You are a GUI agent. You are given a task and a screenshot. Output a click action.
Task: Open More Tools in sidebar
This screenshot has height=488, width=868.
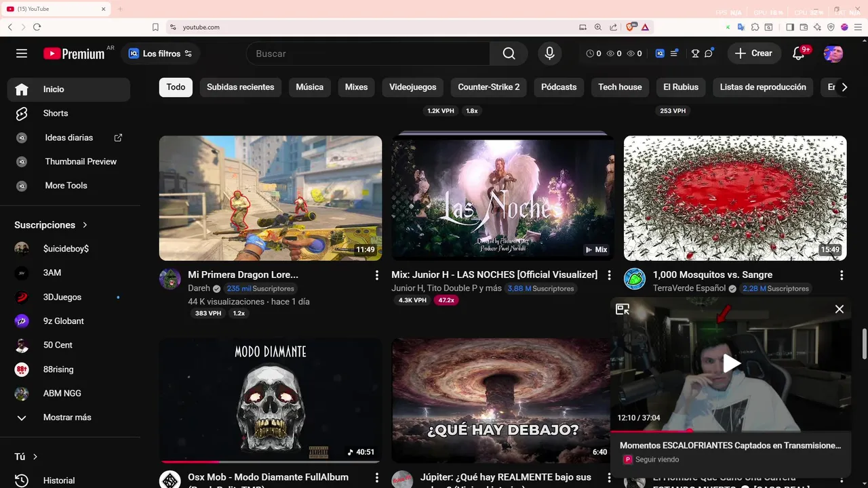tap(68, 186)
